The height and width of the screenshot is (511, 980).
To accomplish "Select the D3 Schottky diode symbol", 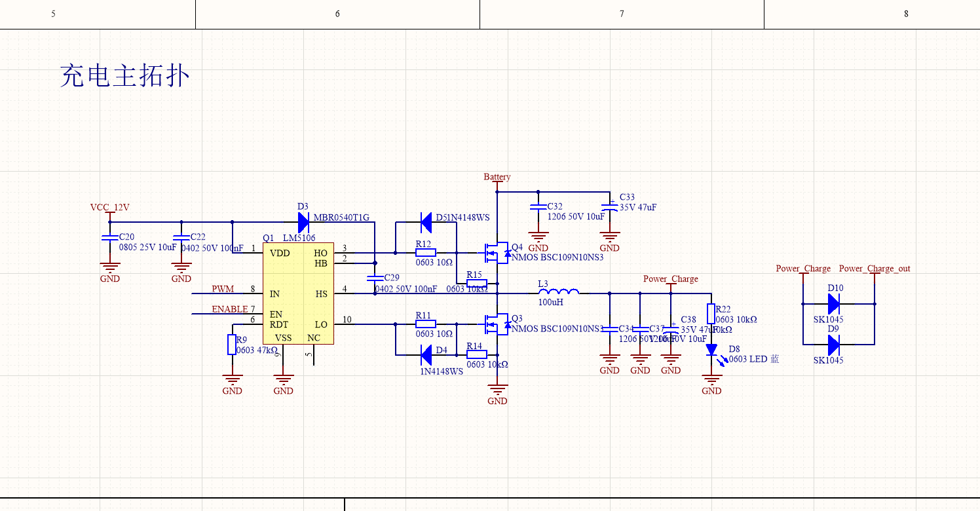I will pos(303,222).
